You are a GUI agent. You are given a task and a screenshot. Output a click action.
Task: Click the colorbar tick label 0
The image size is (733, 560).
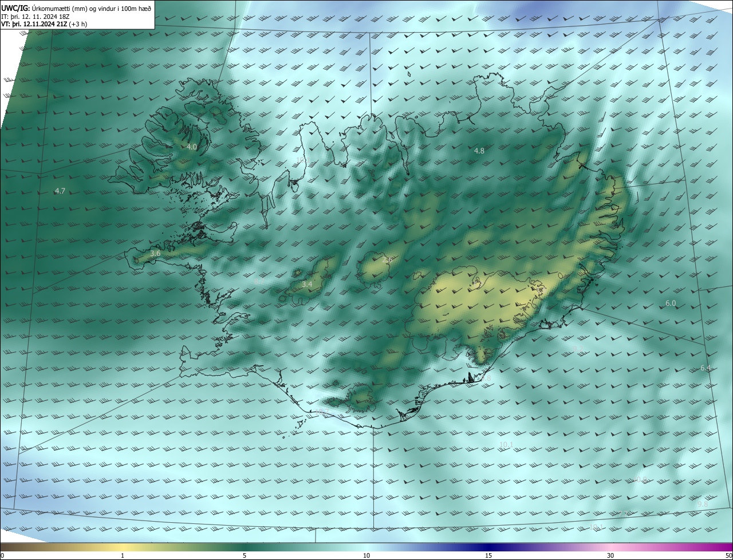2,555
